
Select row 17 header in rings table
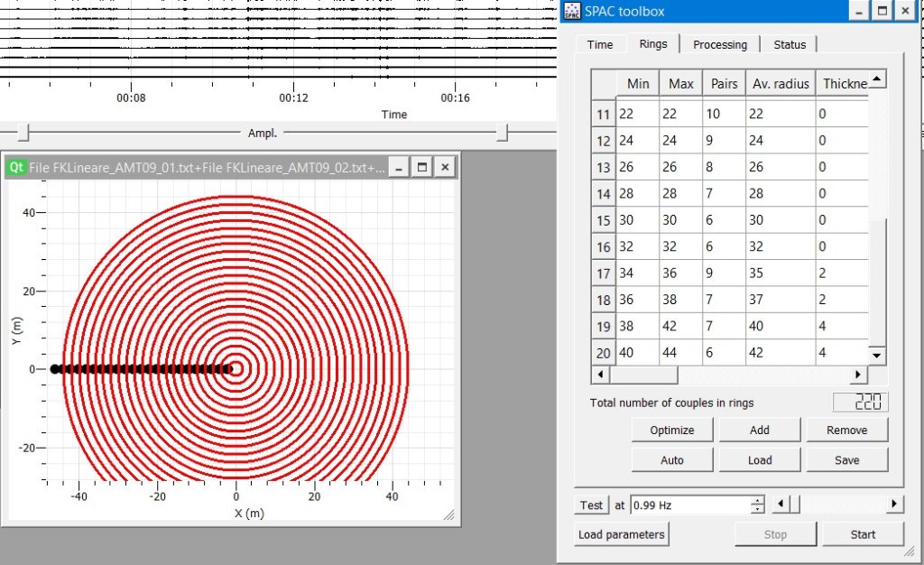603,273
